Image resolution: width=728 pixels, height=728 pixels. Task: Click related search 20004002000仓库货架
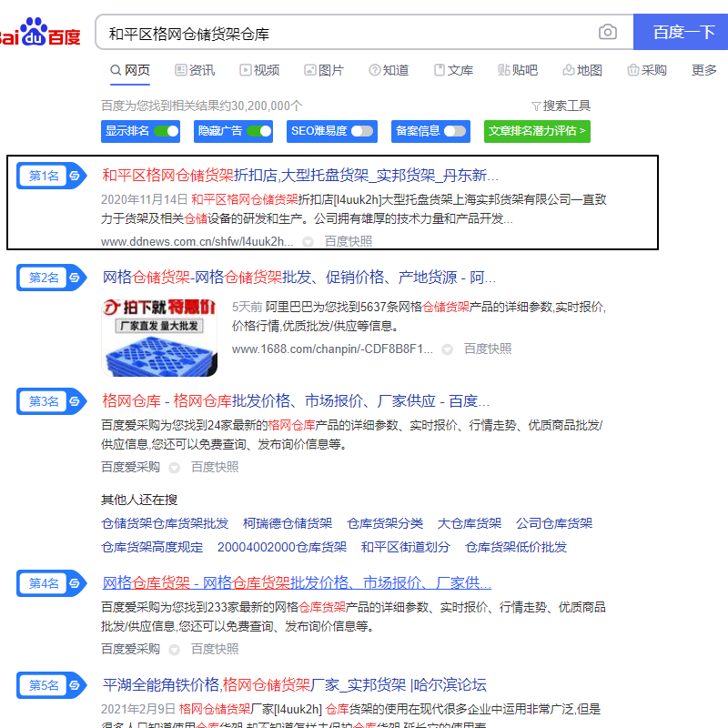pos(282,548)
